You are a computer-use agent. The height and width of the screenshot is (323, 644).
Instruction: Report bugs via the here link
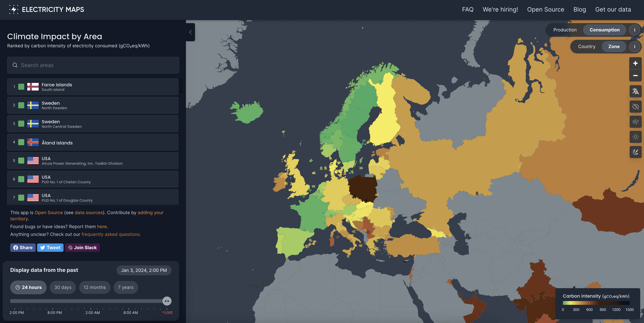pyautogui.click(x=102, y=227)
